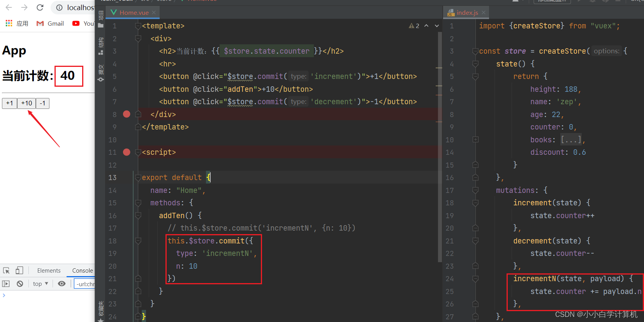Click the 'incrementN' type string on line 19
Image resolution: width=644 pixels, height=322 pixels.
(227, 254)
